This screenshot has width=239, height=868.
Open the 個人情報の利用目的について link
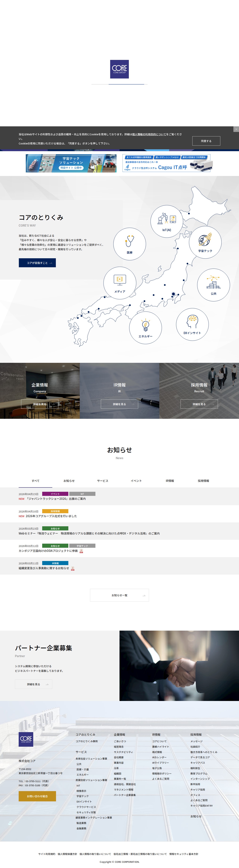(x=149, y=134)
